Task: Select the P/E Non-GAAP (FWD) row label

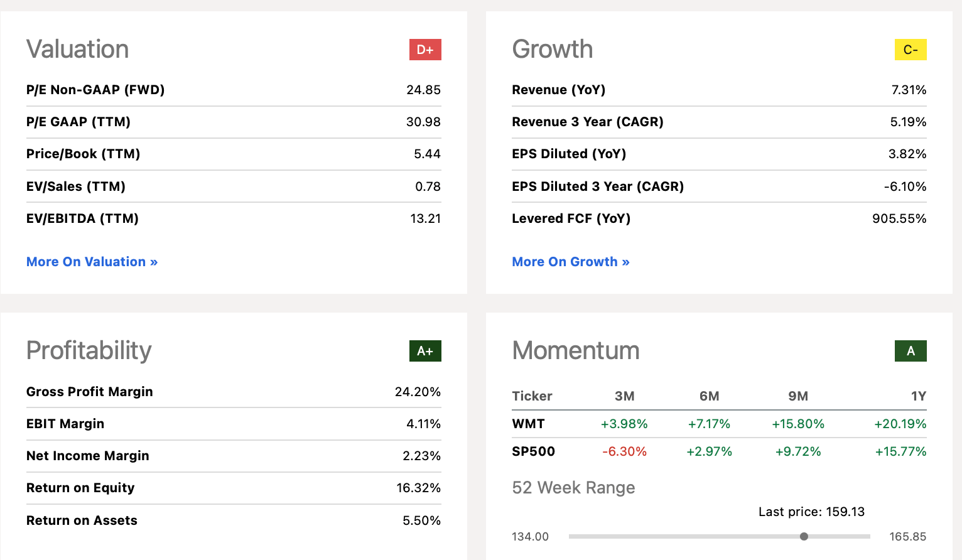Action: [95, 90]
